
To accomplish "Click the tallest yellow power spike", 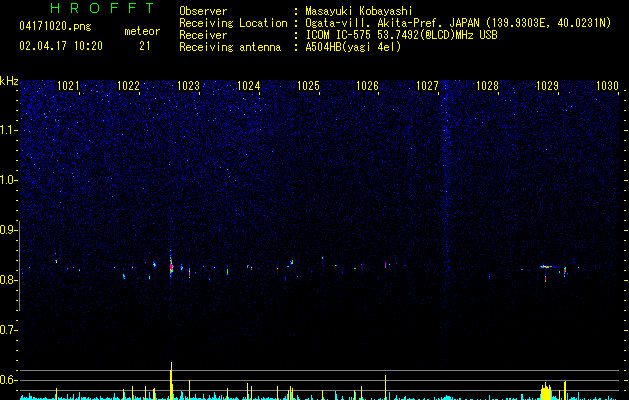I will [171, 381].
